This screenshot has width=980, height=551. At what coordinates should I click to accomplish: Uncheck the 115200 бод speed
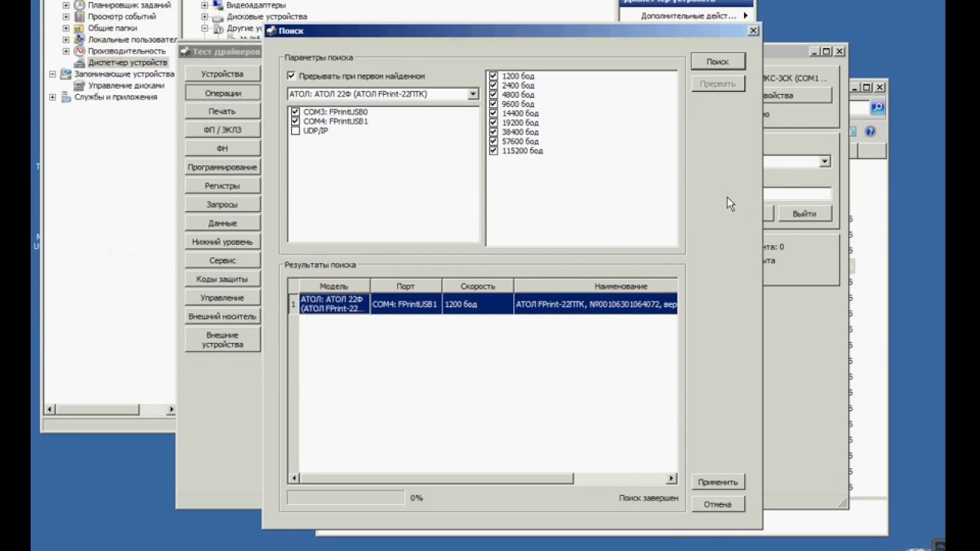coord(494,151)
